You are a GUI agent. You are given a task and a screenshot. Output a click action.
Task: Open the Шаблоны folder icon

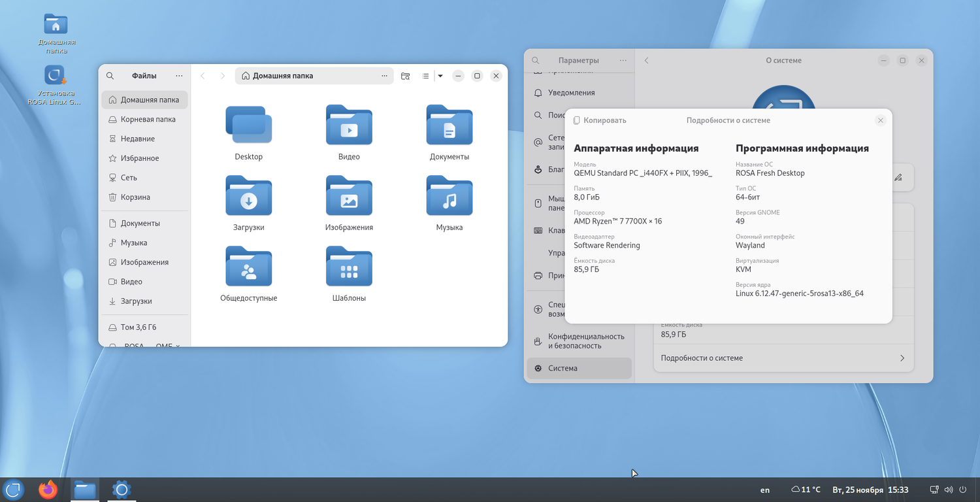pos(349,267)
